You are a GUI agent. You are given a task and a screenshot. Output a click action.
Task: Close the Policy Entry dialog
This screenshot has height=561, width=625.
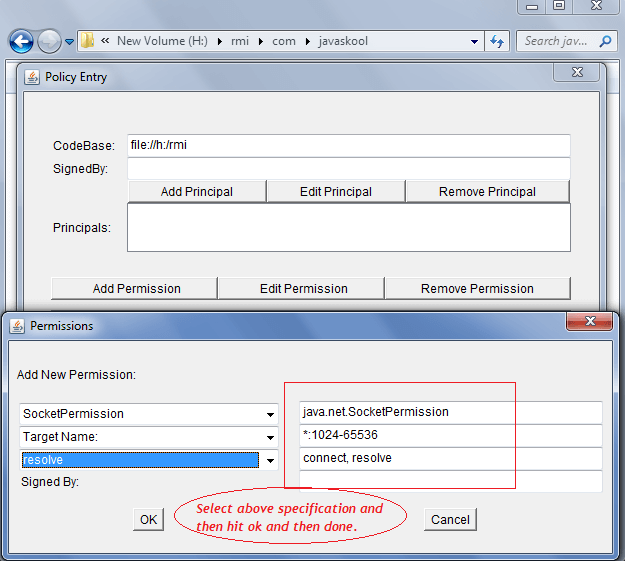pyautogui.click(x=578, y=73)
